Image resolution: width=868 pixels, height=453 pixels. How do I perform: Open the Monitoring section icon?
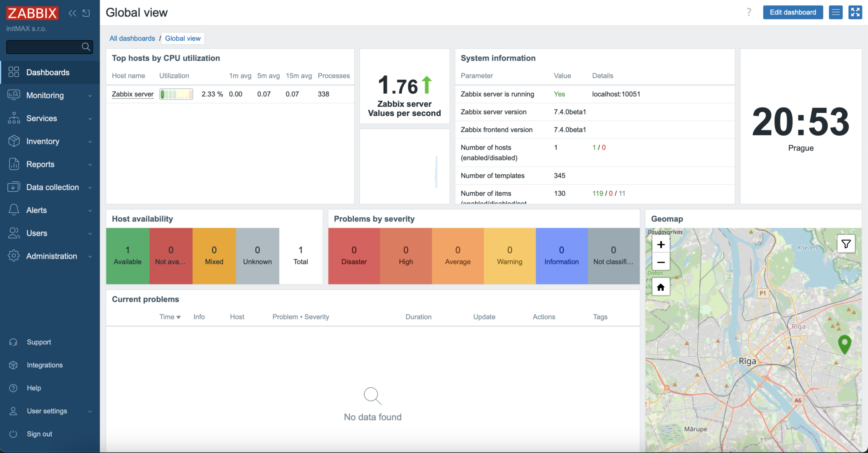click(x=14, y=95)
